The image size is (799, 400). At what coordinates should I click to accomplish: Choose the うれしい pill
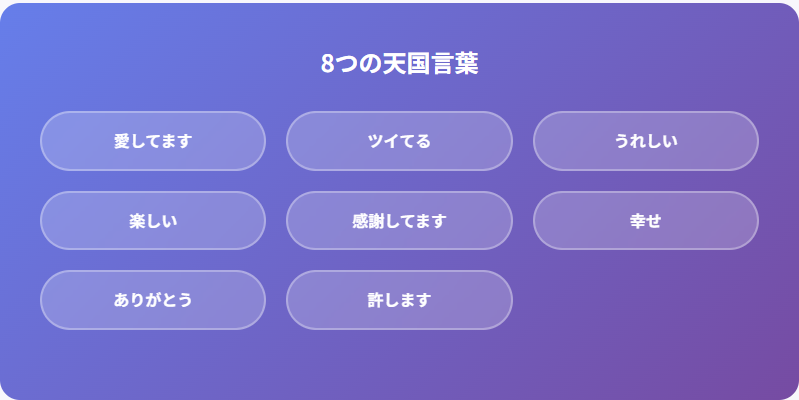pyautogui.click(x=646, y=141)
